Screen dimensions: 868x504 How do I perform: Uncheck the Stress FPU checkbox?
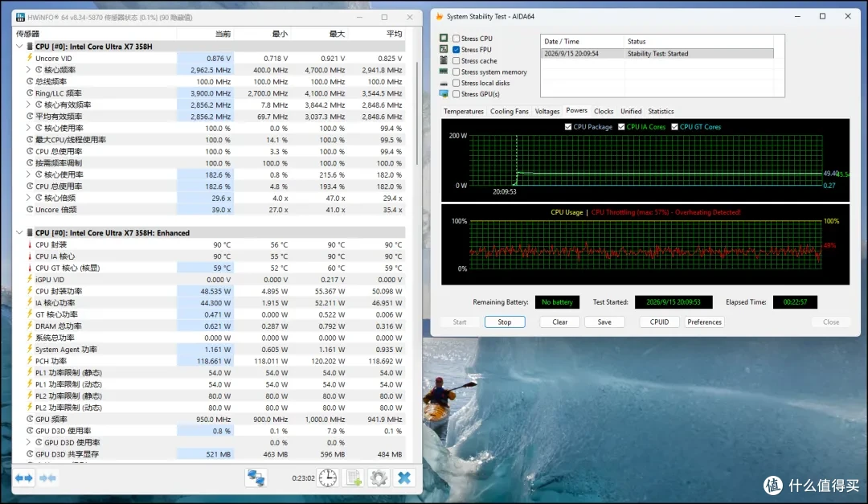457,49
